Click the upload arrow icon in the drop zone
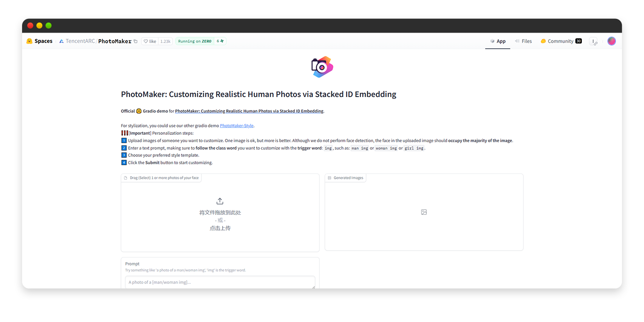Image resolution: width=644 pixels, height=322 pixels. tap(220, 201)
